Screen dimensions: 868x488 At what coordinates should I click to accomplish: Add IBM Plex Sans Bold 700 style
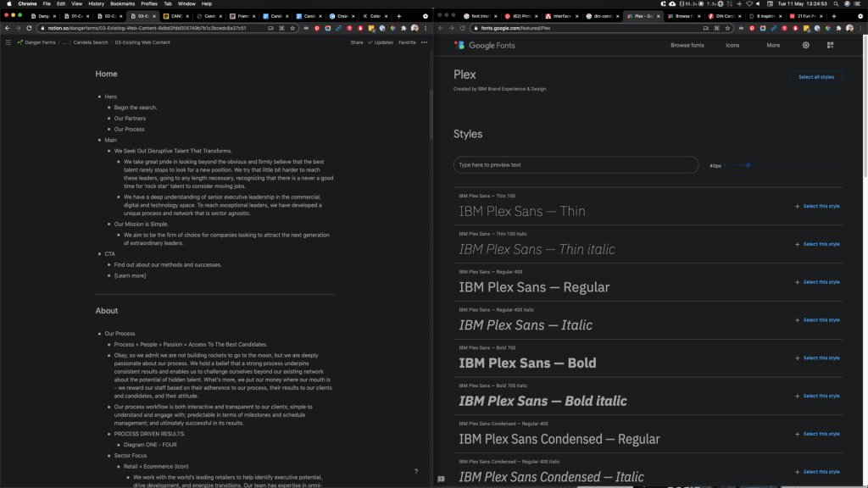click(817, 358)
